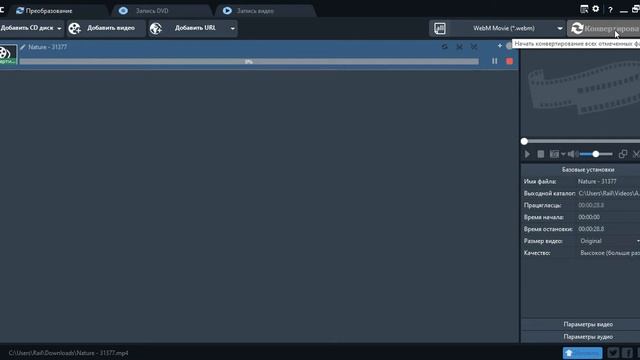Open the Размер видео Original dropdown
The width and height of the screenshot is (640, 360).
609,241
